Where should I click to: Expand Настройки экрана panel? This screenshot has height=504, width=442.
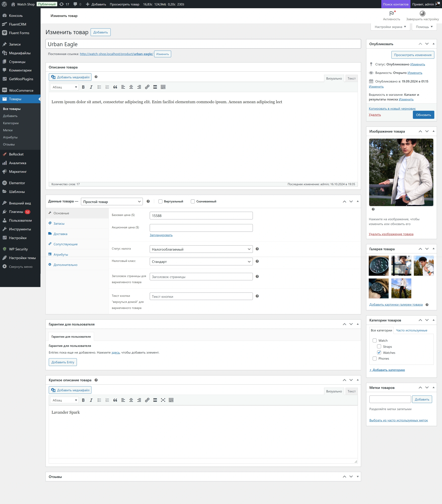(x=390, y=27)
